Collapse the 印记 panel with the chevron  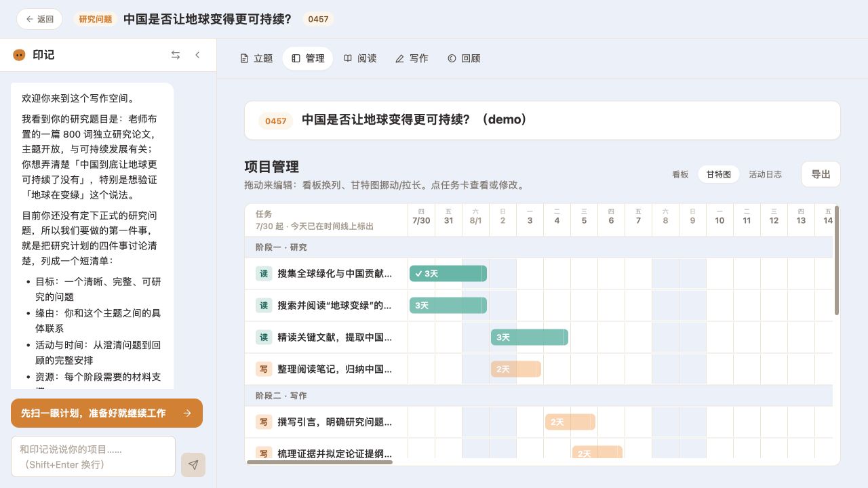point(197,55)
